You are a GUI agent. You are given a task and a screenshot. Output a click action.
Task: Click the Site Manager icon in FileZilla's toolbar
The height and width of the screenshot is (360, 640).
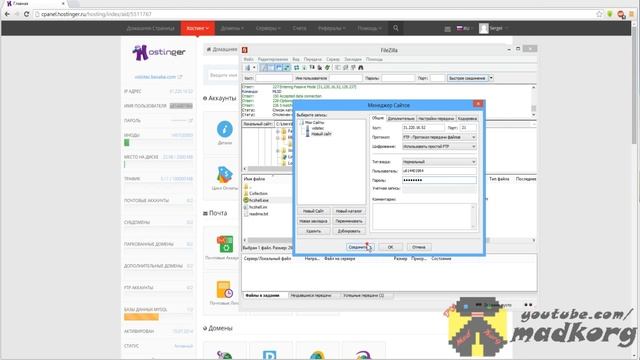click(x=247, y=68)
